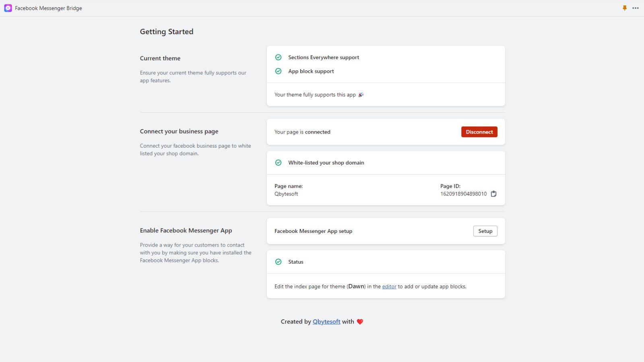Click the green check beside Sections Everywhere support
644x362 pixels.
[278, 57]
